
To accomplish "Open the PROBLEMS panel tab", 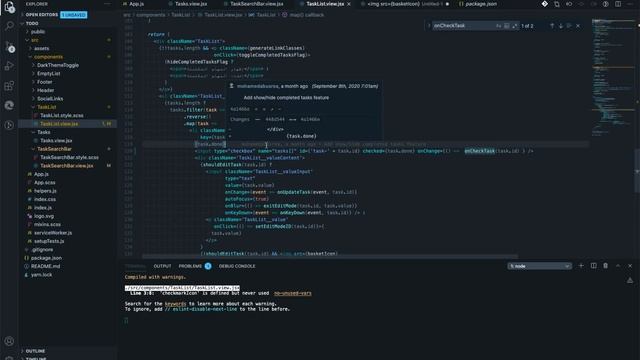I will tap(190, 266).
